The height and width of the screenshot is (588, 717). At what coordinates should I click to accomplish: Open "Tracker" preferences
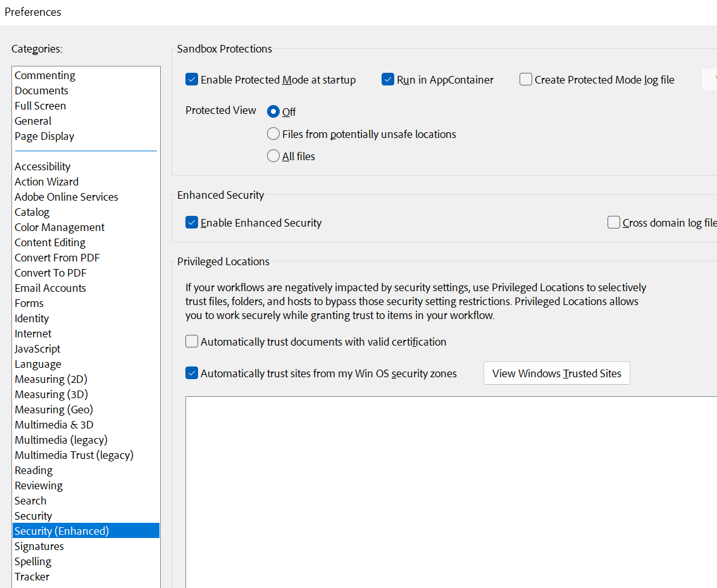click(32, 576)
